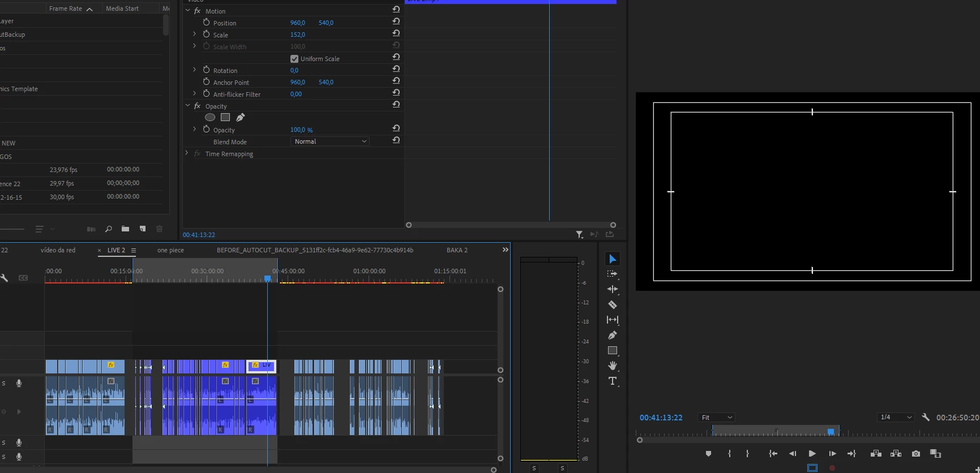Collapse the Motion effect group
This screenshot has width=980, height=473.
[187, 10]
